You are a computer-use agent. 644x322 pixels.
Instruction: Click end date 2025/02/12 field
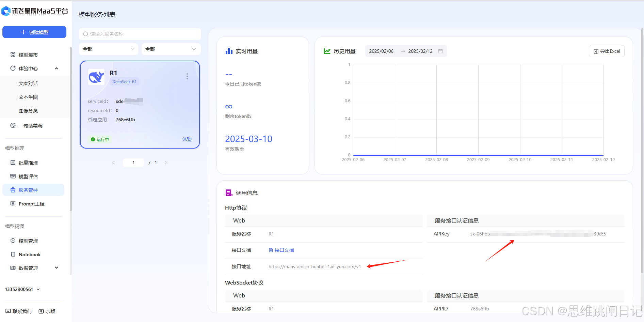420,51
